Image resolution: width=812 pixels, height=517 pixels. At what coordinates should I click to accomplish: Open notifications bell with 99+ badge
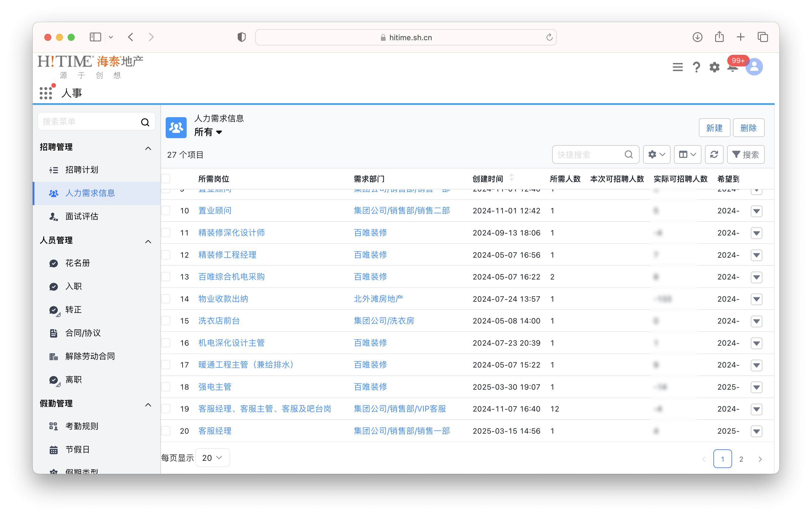point(733,68)
